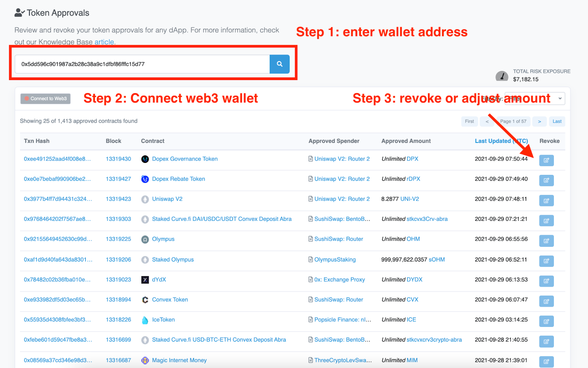Go to the First page
588x368 pixels.
[469, 122]
